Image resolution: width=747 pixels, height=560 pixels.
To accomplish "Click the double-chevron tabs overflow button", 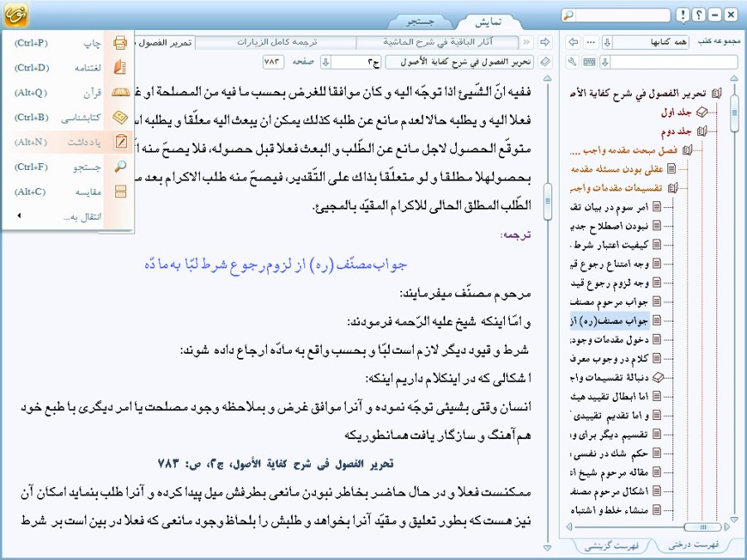I will [x=526, y=42].
